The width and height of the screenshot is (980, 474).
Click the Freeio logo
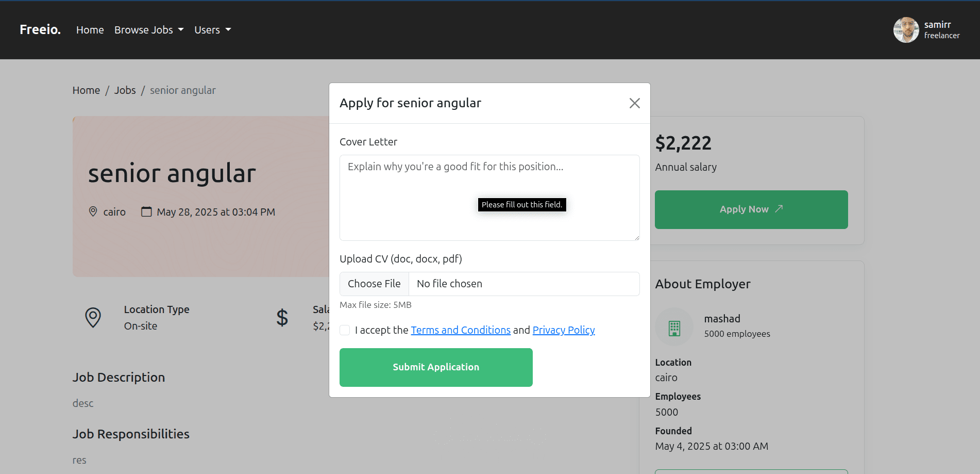40,29
